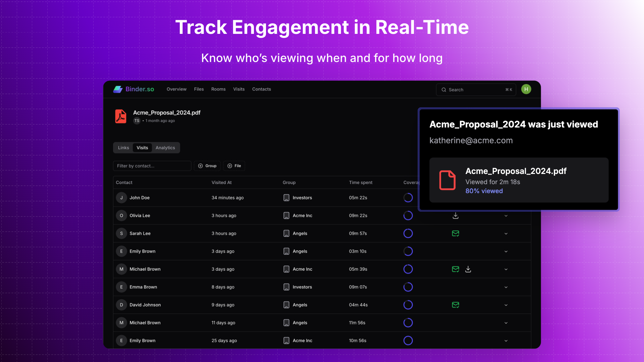644x362 pixels.
Task: Click the Filter by contact input field
Action: pyautogui.click(x=152, y=166)
